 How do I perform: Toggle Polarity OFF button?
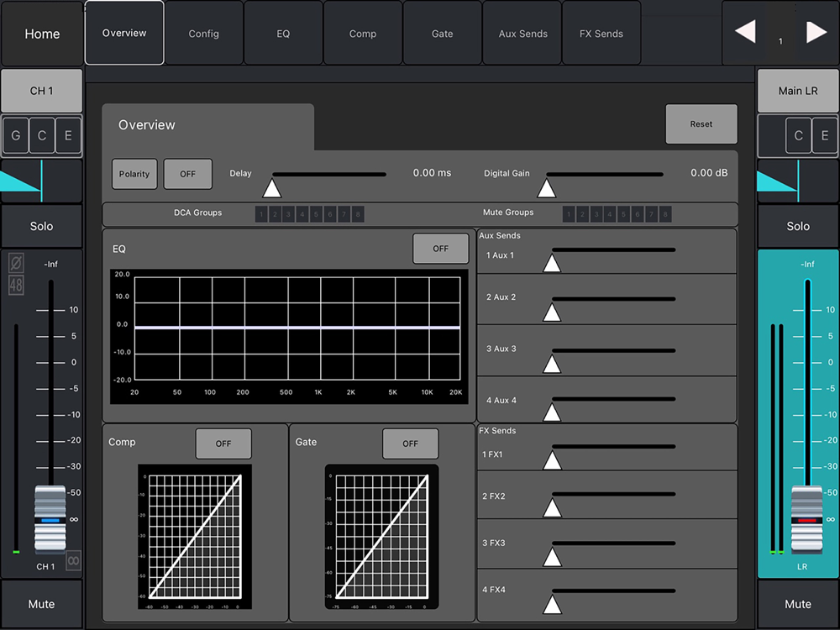coord(187,174)
